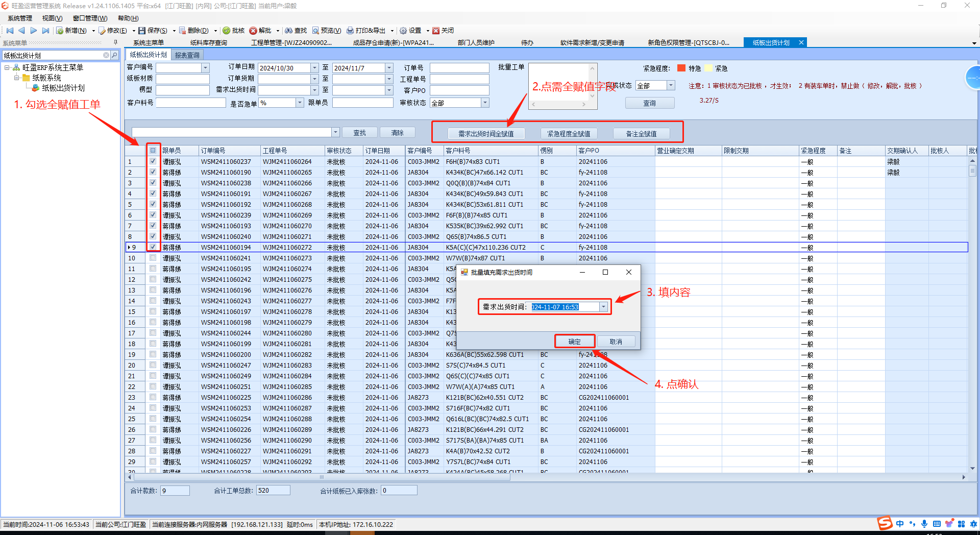The height and width of the screenshot is (535, 980).
Task: Check the row with order WSM2411060200
Action: click(153, 354)
